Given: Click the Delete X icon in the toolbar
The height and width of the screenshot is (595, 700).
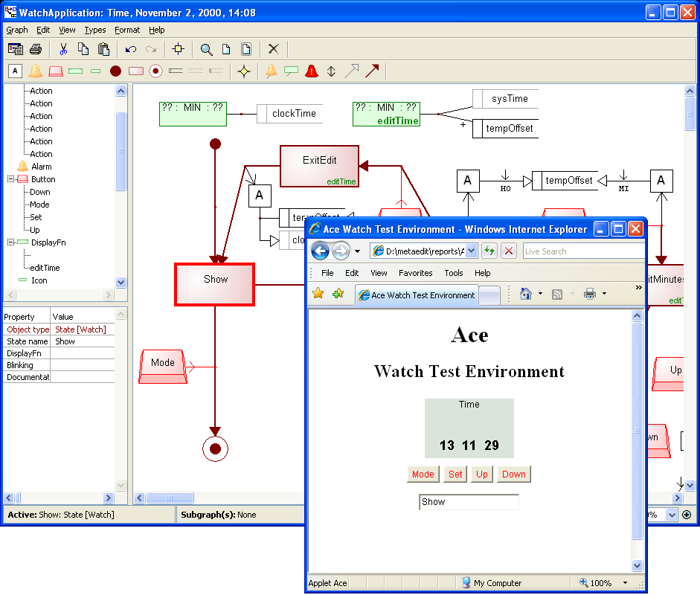Looking at the screenshot, I should point(273,50).
